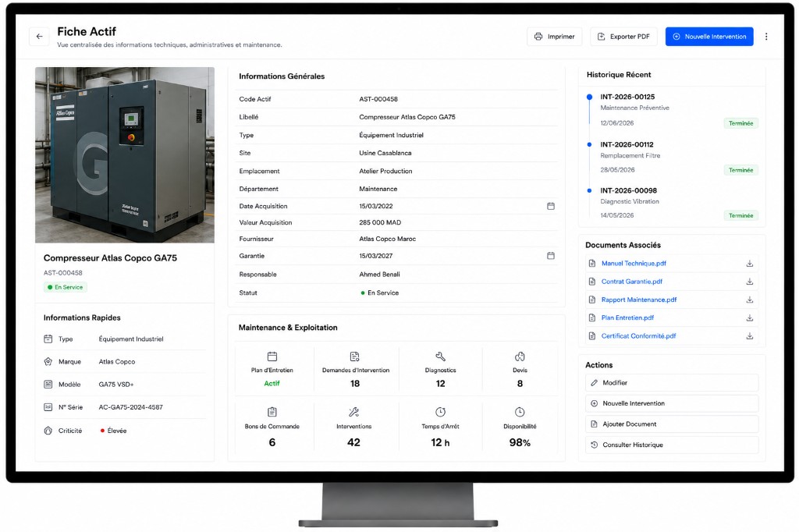Screen dimensions: 799x532
Task: Click the Disponibilité clock icon
Action: pyautogui.click(x=520, y=412)
